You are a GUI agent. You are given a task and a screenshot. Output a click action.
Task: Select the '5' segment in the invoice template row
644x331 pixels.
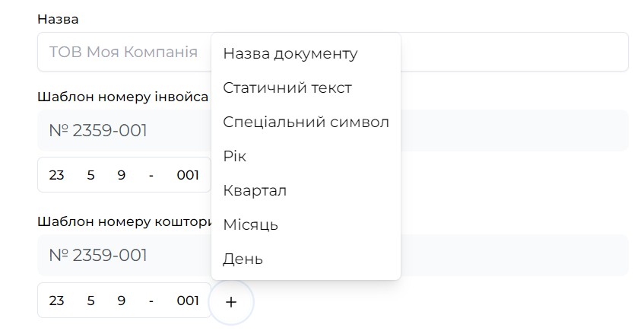(91, 175)
